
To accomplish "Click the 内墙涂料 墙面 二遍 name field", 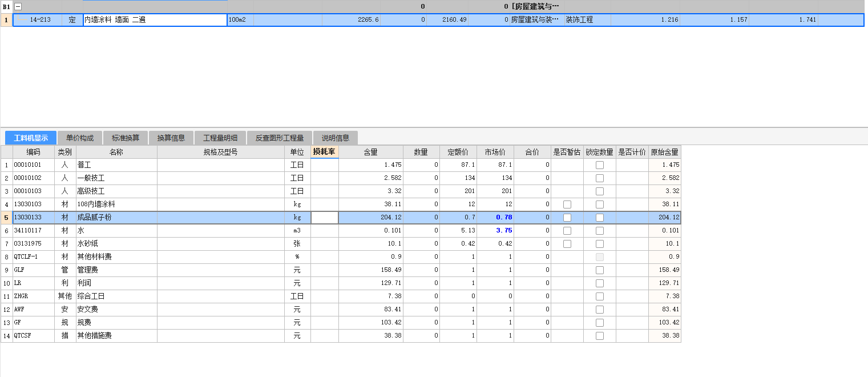I will [x=155, y=20].
